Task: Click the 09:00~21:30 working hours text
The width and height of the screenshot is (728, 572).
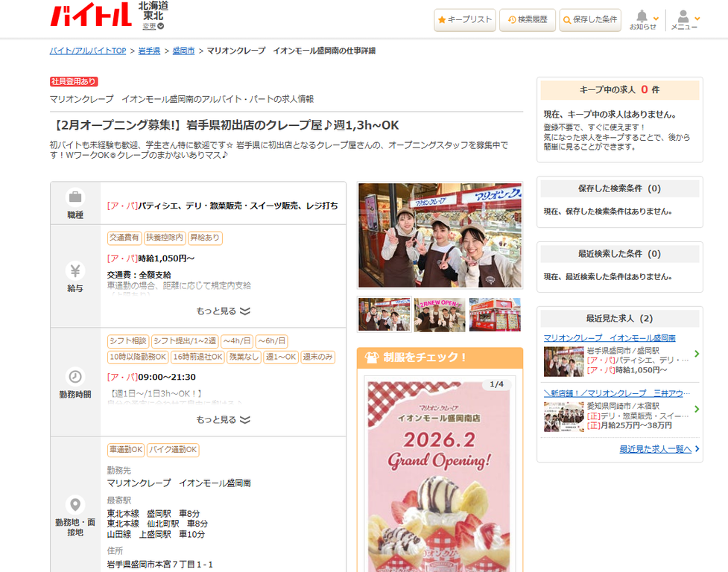Action: [x=167, y=377]
